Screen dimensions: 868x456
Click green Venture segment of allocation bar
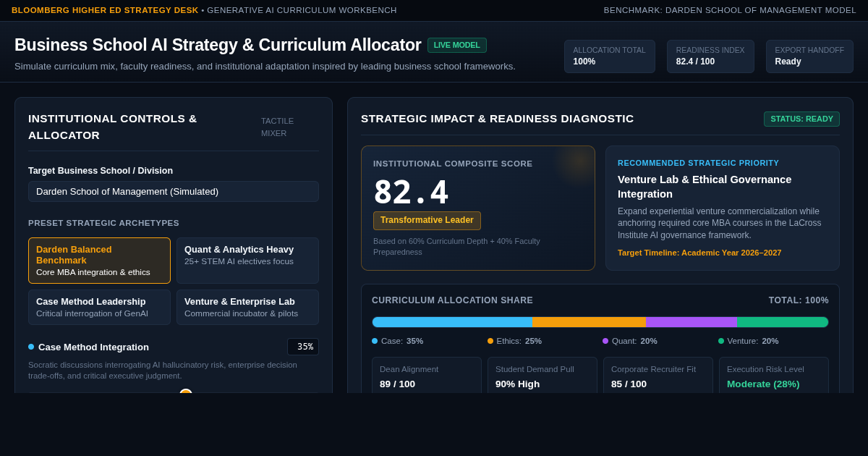(783, 322)
